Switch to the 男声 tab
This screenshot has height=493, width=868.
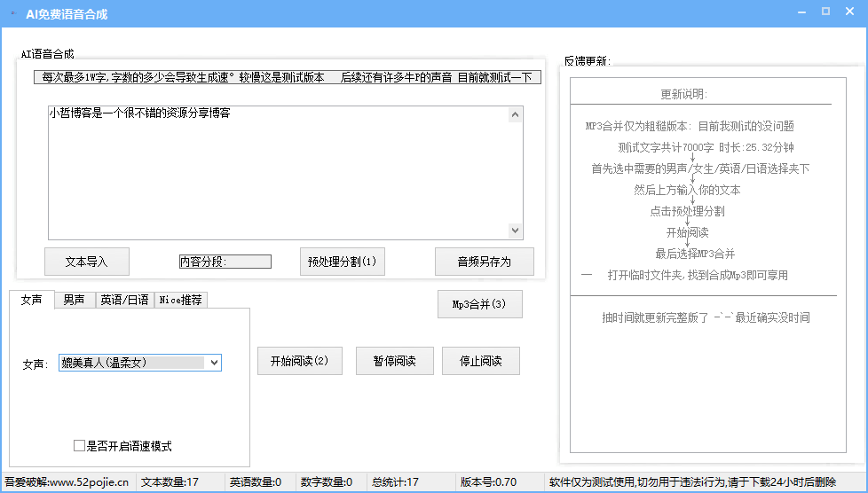pos(75,300)
